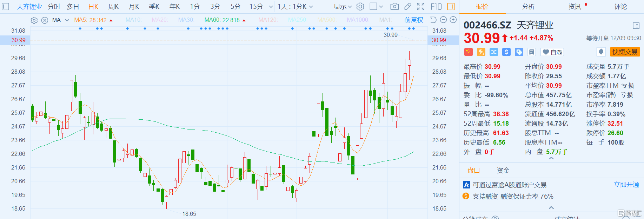The height and width of the screenshot is (219, 644).
Task: Open the 1天:1分K dropdown
Action: coord(295,7)
